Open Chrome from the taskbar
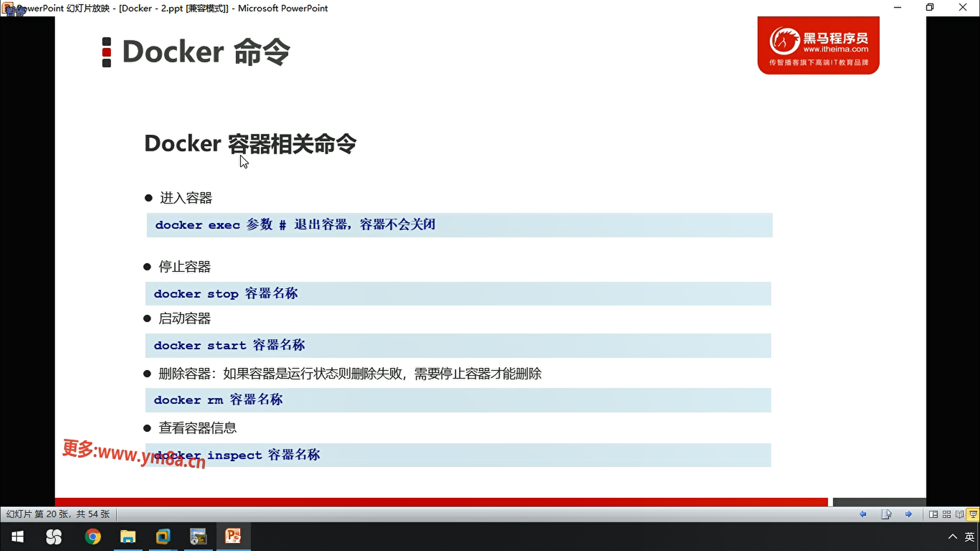Screen dimensions: 980x551 click(92, 537)
